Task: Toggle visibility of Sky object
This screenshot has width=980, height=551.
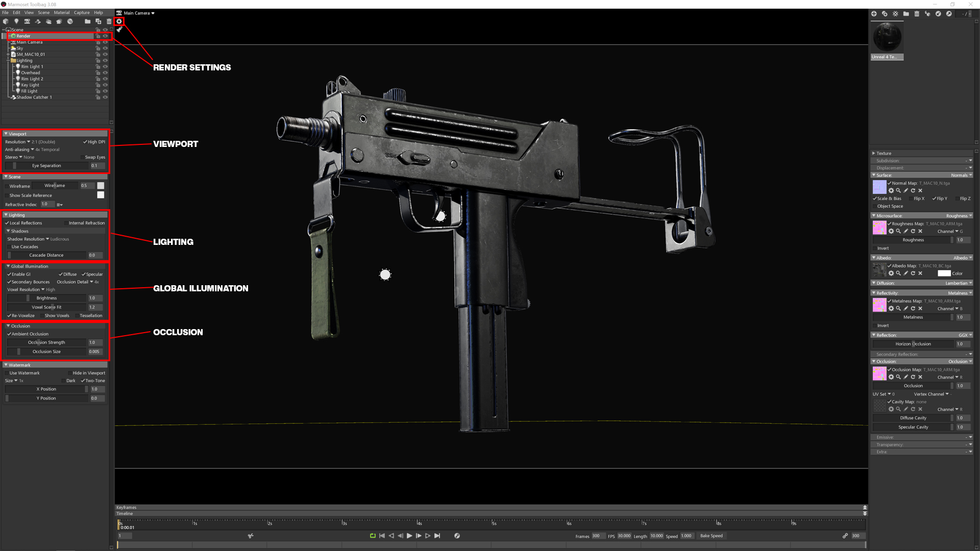Action: point(105,48)
